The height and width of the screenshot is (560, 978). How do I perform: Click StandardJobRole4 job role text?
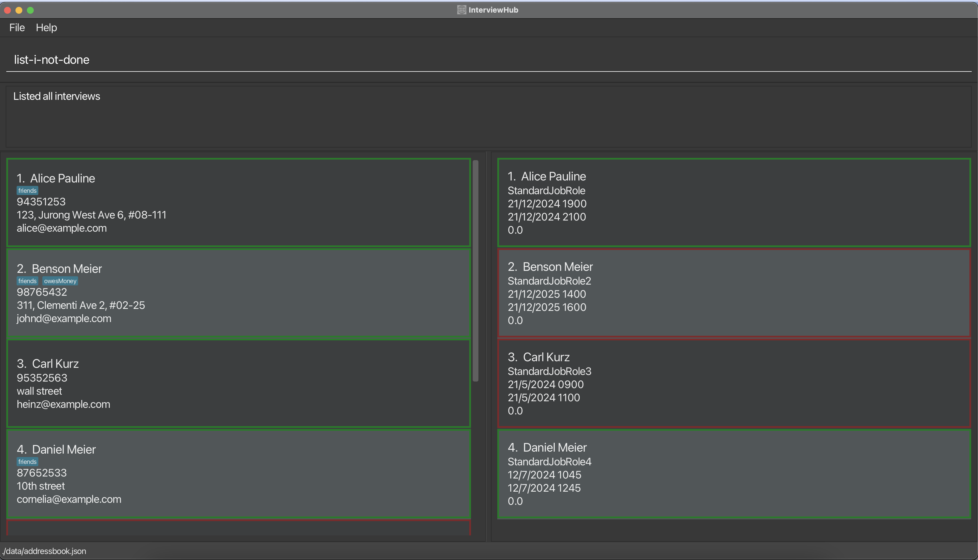tap(549, 462)
